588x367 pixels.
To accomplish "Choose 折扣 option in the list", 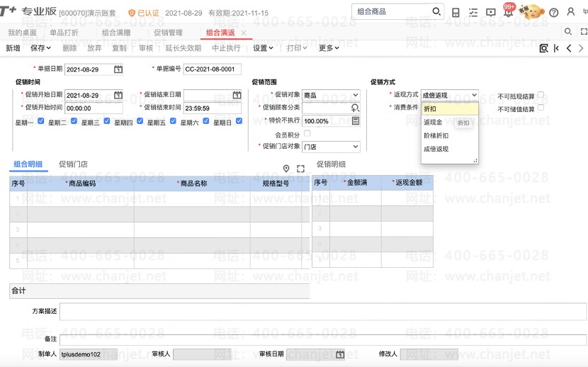I will click(450, 108).
